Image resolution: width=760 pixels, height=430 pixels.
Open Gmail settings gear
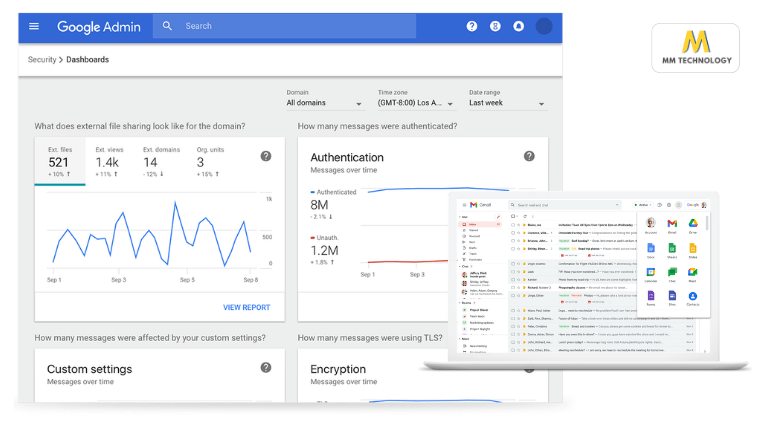(669, 205)
